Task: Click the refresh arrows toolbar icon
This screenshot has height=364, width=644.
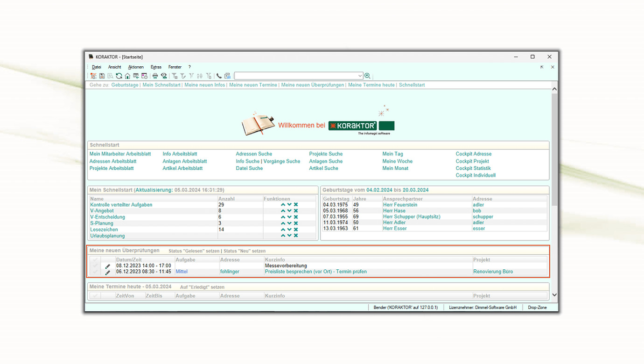Action: [119, 76]
